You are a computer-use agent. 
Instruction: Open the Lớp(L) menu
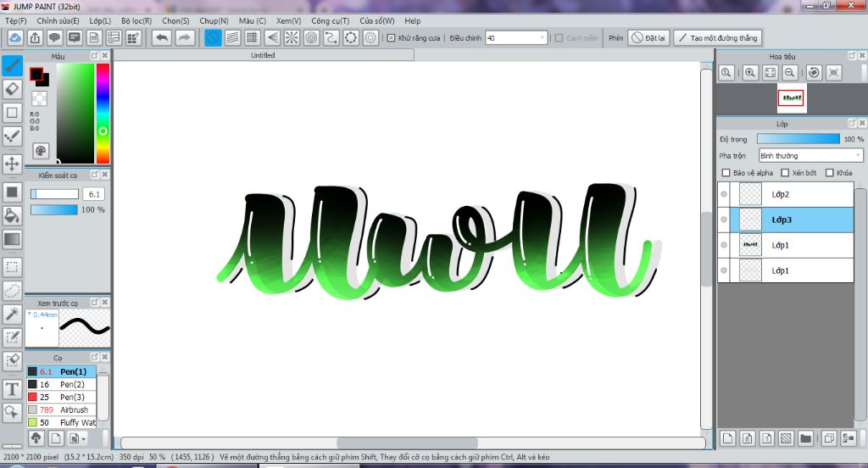point(100,20)
